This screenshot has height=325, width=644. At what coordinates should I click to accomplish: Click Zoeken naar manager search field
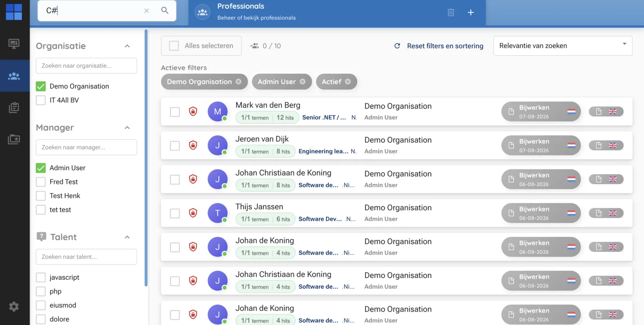86,147
